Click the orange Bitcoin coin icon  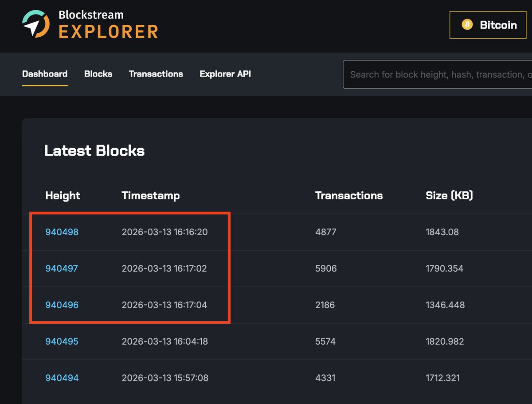[x=467, y=25]
